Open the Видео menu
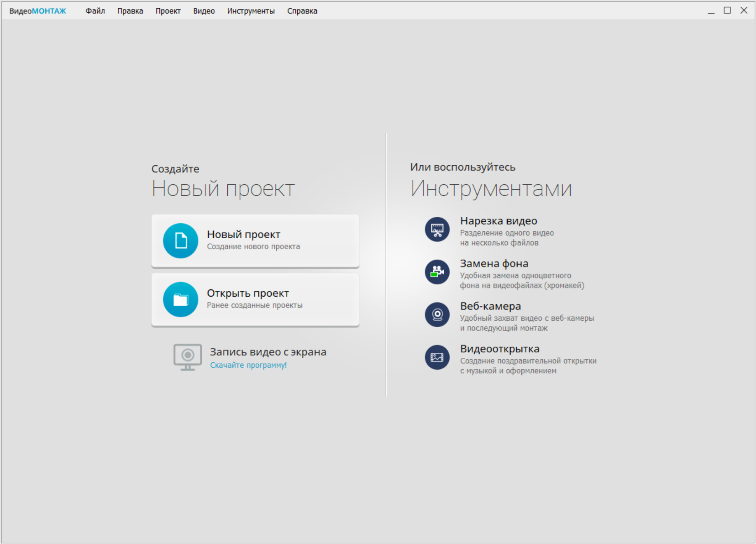Screen dimensions: 756x544 [204, 11]
